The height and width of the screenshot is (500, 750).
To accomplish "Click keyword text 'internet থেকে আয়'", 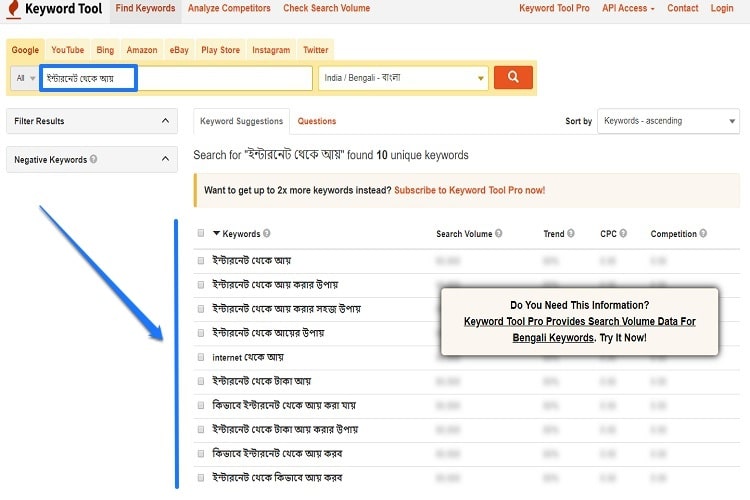I will [248, 357].
